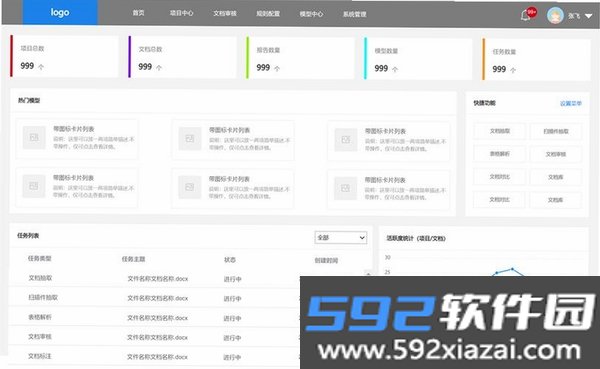
Task: Click 进行中 status in the 表格解析 row
Action: click(232, 318)
